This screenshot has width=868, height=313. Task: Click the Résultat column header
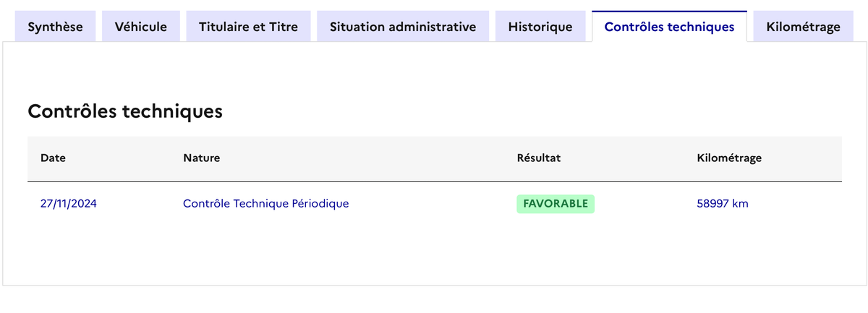[539, 158]
